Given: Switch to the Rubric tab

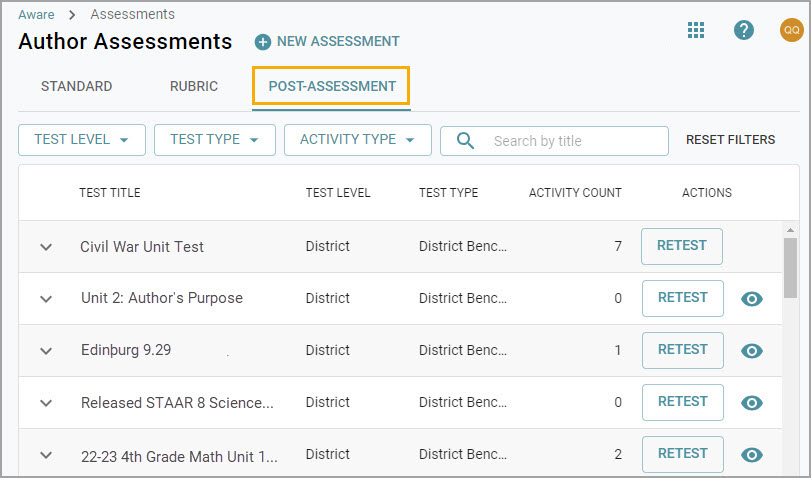Looking at the screenshot, I should point(194,86).
